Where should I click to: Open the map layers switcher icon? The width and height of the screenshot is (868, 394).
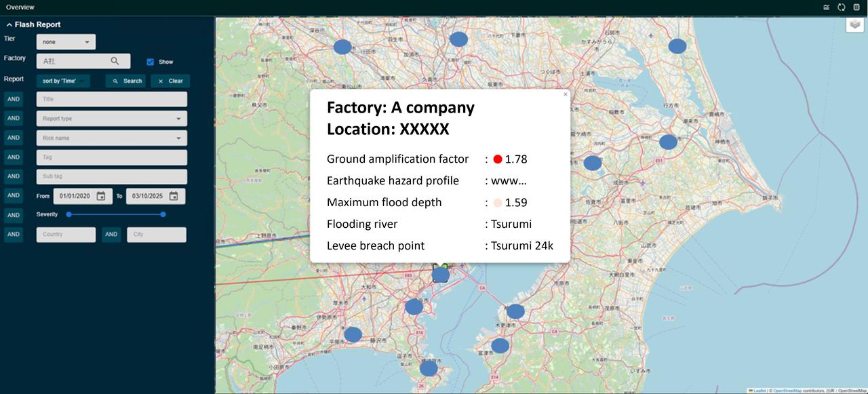point(854,24)
